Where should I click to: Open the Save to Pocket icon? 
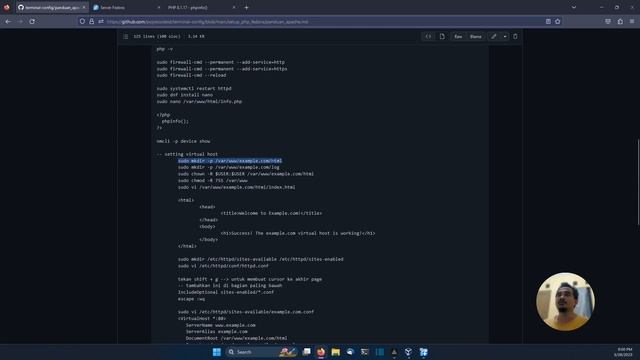[608, 21]
